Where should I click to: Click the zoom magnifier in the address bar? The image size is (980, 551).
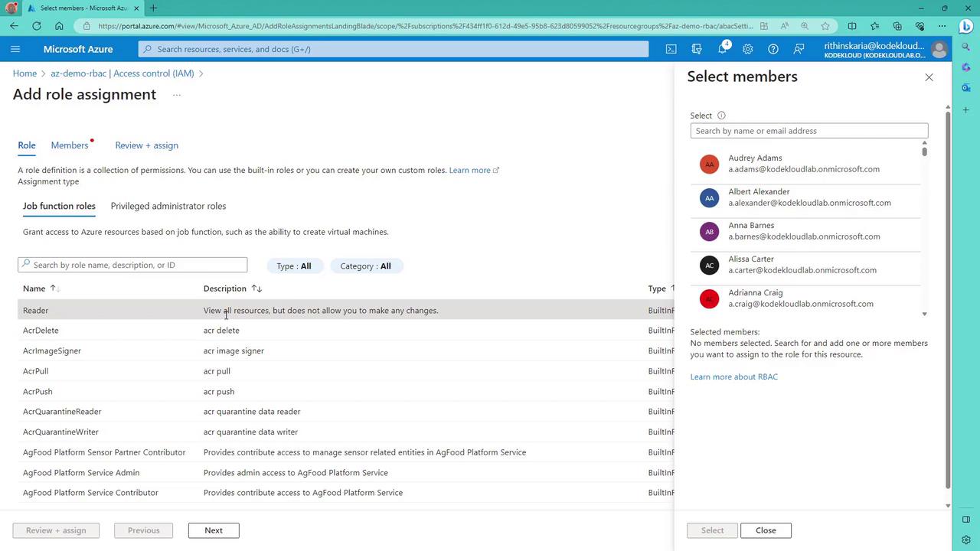point(805,26)
